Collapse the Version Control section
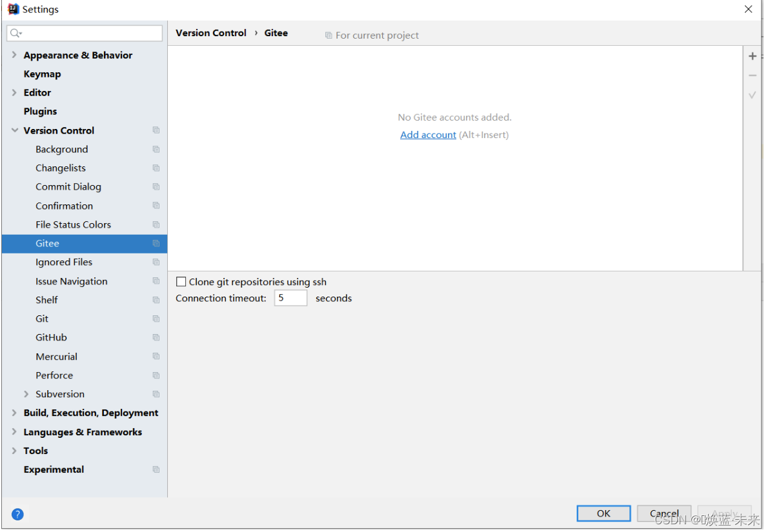 (15, 130)
